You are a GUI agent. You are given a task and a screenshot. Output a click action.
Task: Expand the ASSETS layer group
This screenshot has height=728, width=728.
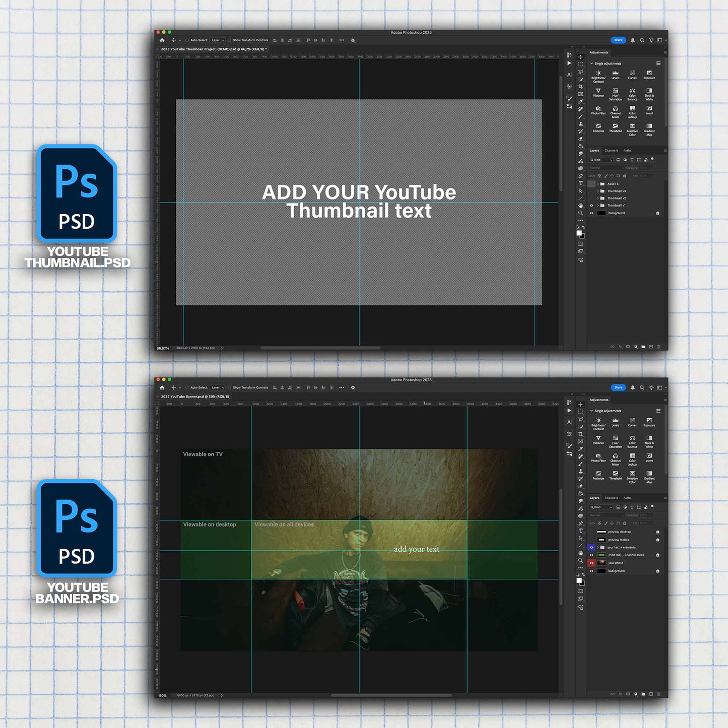(598, 184)
